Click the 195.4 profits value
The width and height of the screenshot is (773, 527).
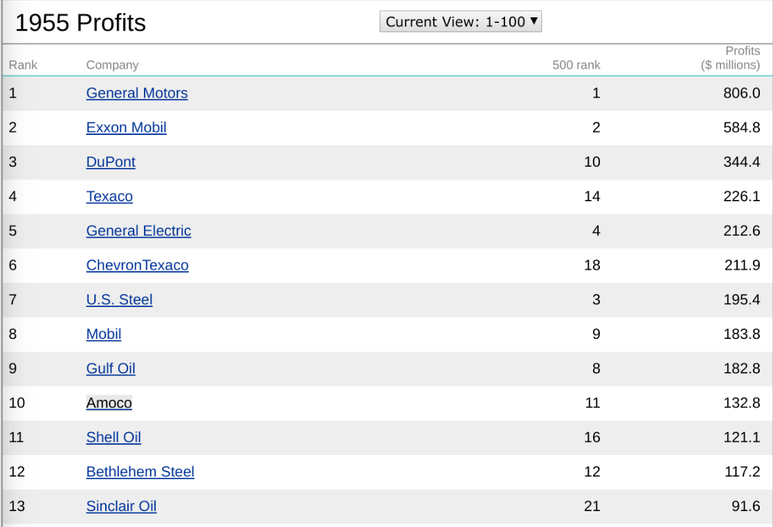[741, 300]
